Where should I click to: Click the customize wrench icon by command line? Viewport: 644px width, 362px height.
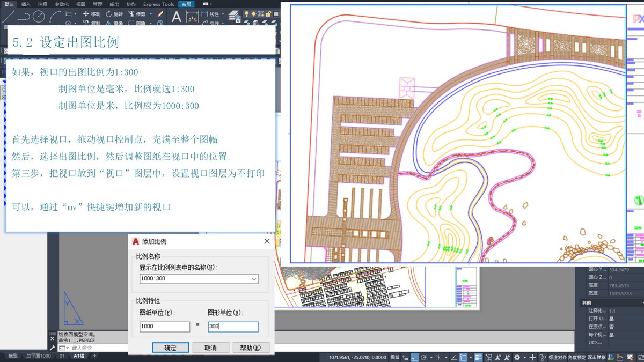click(x=52, y=348)
